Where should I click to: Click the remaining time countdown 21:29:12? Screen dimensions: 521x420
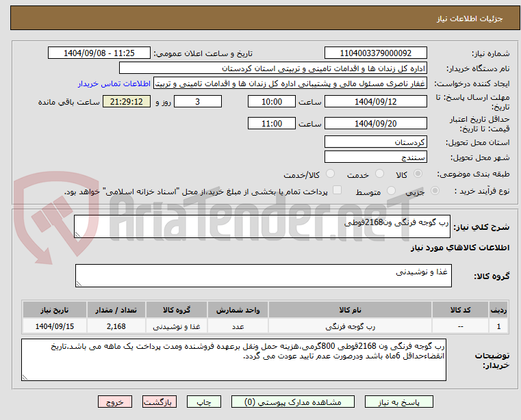point(126,102)
